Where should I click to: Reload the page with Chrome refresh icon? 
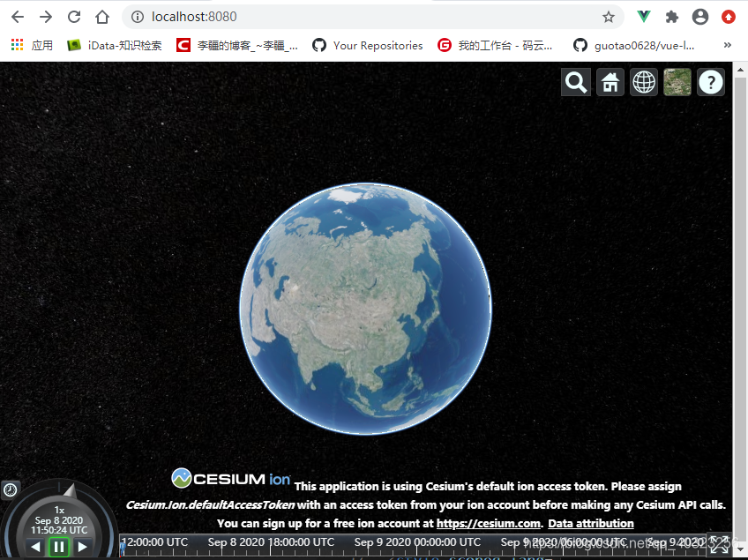tap(74, 16)
